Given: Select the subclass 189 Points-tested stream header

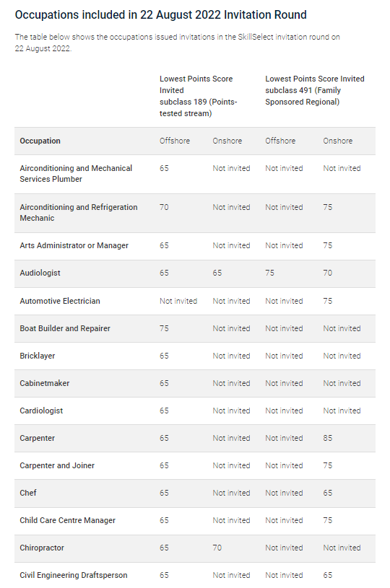Looking at the screenshot, I should click(198, 96).
